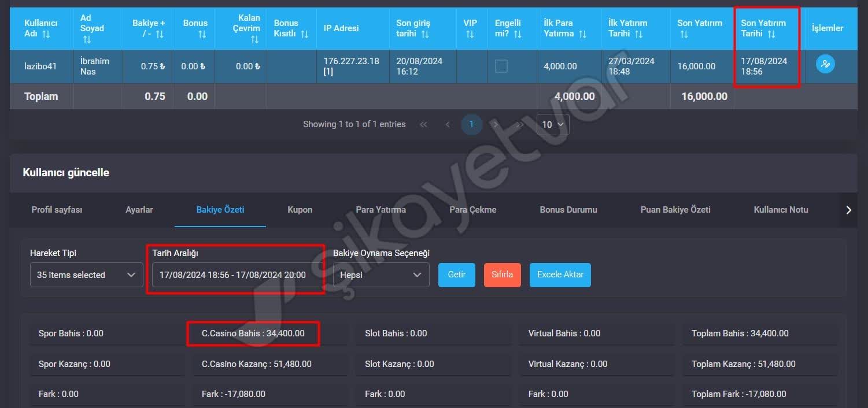
Task: Switch to the Para Yatırma tab
Action: coord(381,210)
